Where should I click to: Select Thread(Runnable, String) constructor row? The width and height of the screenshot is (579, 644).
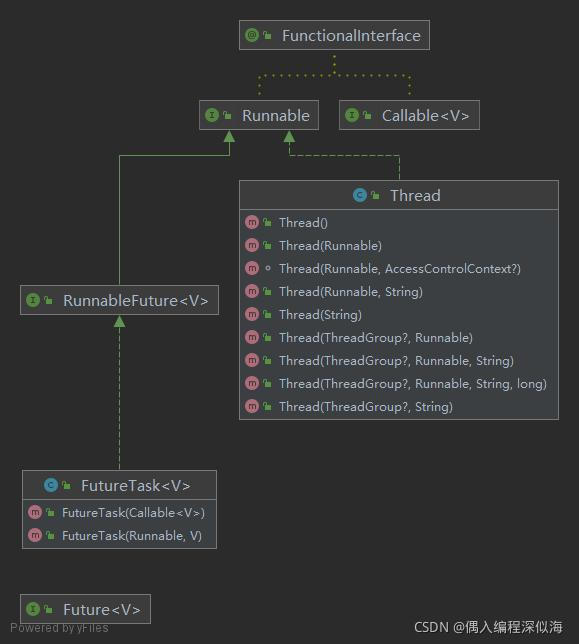click(399, 292)
